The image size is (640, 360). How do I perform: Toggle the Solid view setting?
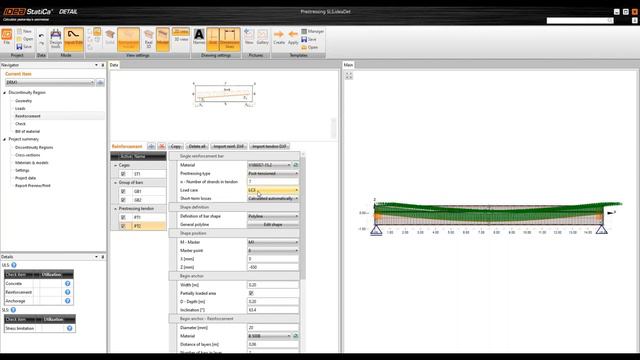[x=110, y=38]
